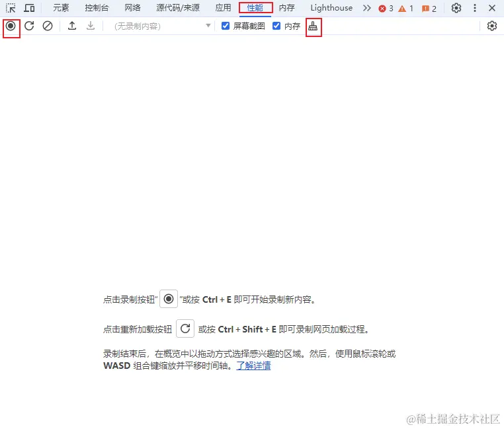Image resolution: width=504 pixels, height=429 pixels.
Task: Open the 应用 tab
Action: click(223, 8)
